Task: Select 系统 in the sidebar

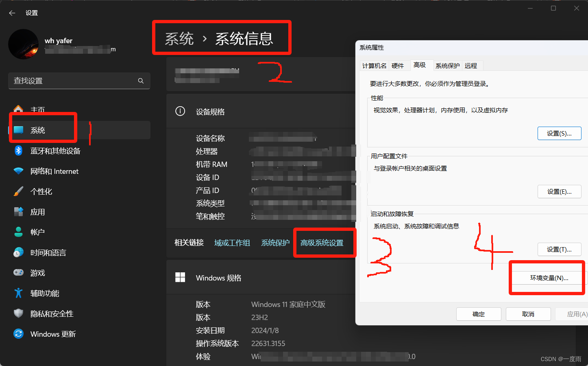Action: pyautogui.click(x=38, y=130)
